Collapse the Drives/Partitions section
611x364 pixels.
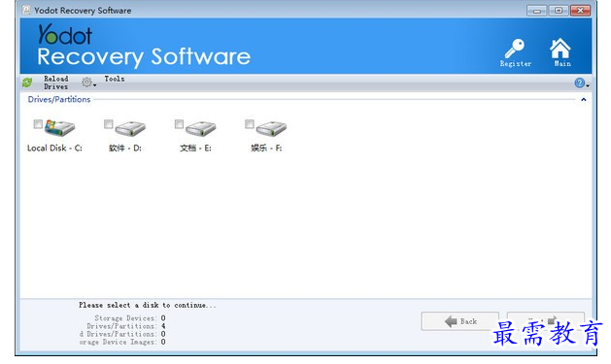pos(584,100)
